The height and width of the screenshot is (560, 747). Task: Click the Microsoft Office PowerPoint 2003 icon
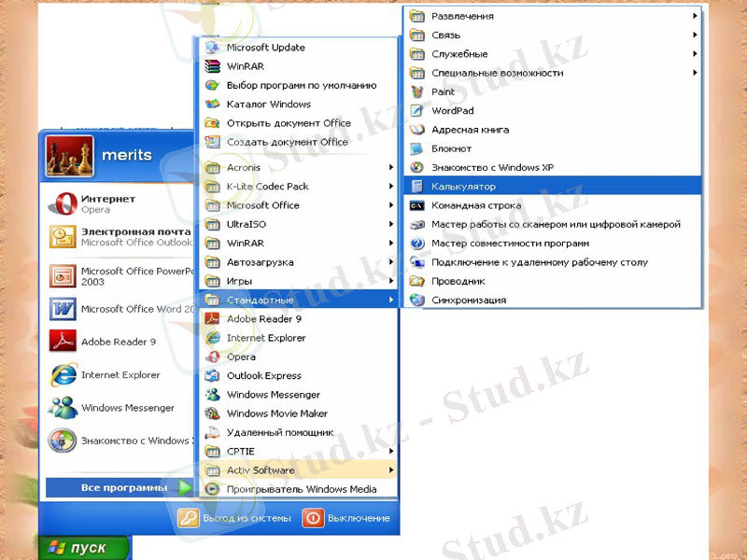click(63, 275)
